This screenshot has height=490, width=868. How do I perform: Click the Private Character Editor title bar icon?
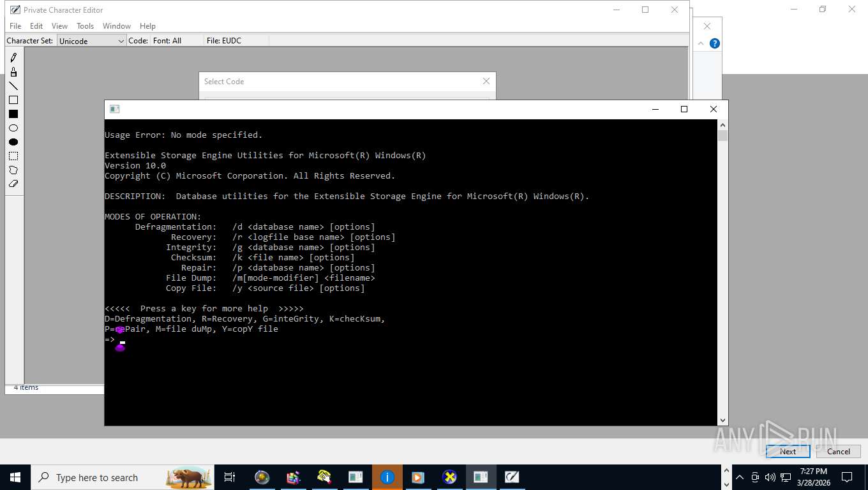pos(15,10)
